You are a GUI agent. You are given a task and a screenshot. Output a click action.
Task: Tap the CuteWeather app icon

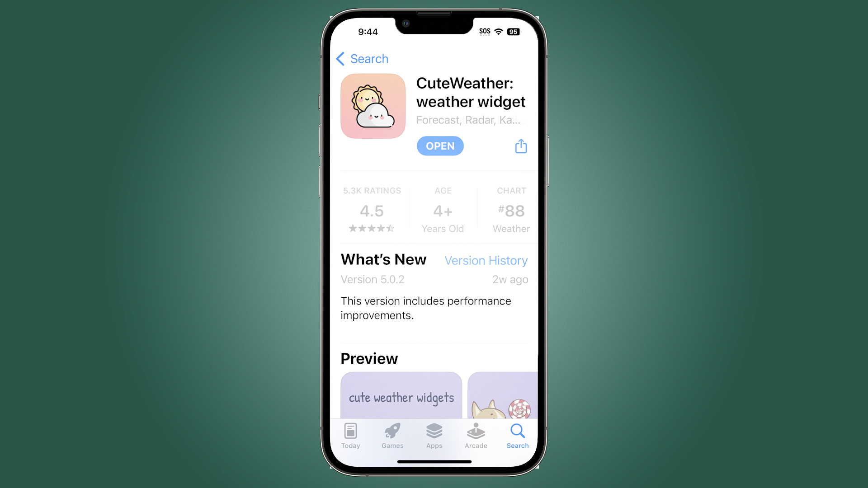pos(373,106)
